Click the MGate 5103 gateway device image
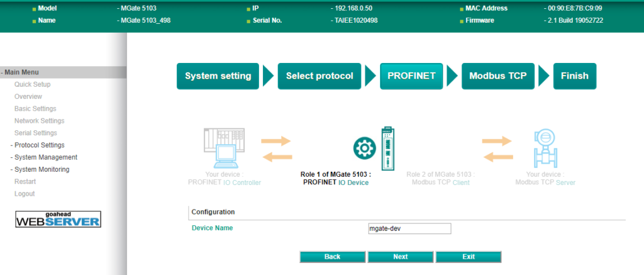The image size is (644, 275). click(387, 149)
